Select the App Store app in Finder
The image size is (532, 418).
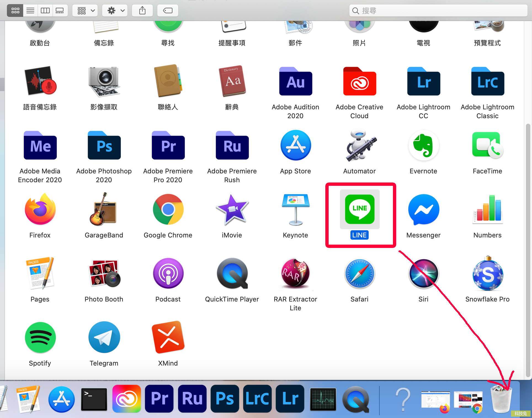click(296, 145)
